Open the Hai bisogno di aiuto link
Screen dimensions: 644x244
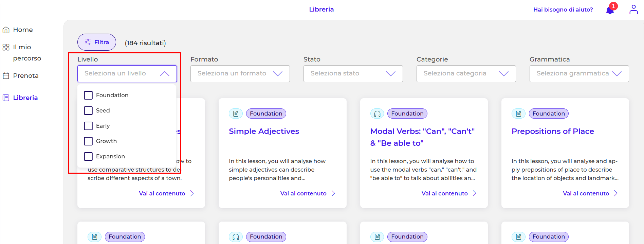(x=563, y=10)
